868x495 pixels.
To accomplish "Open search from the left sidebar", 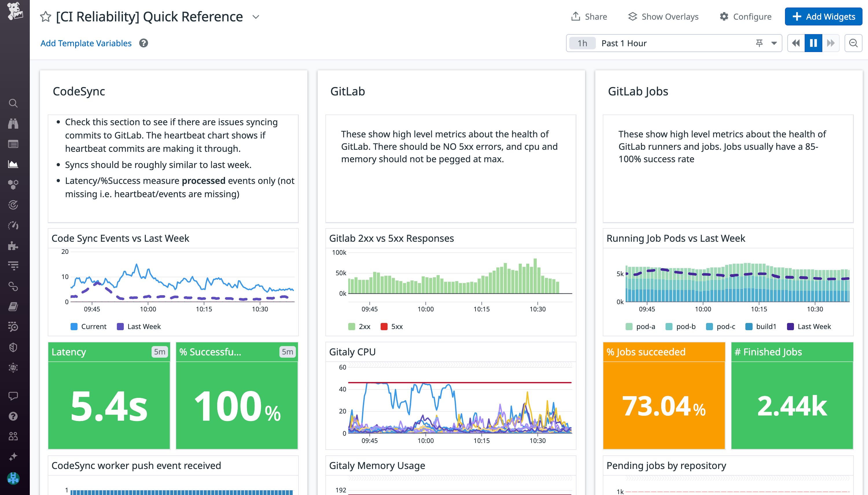I will click(13, 103).
